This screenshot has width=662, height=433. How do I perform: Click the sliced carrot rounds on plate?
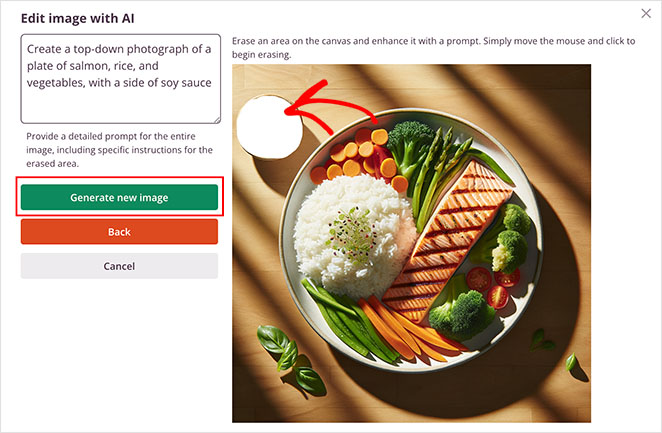[x=361, y=156]
